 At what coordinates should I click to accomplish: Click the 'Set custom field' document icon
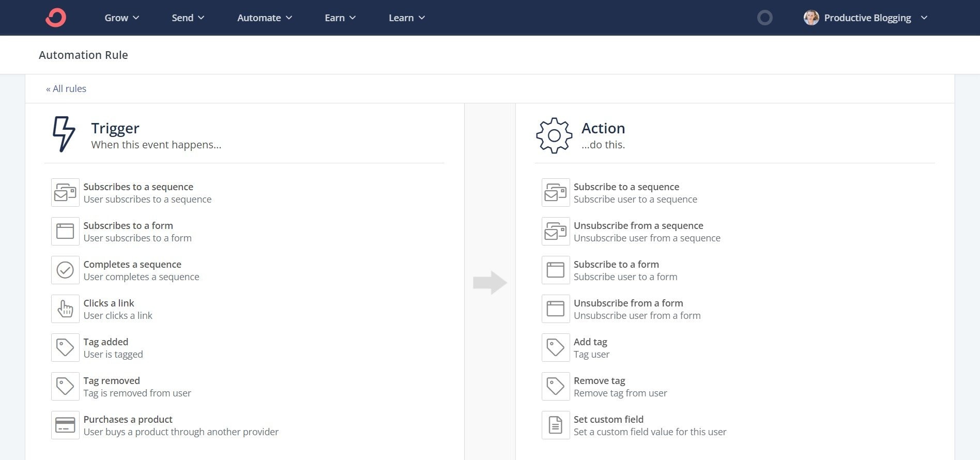click(556, 425)
